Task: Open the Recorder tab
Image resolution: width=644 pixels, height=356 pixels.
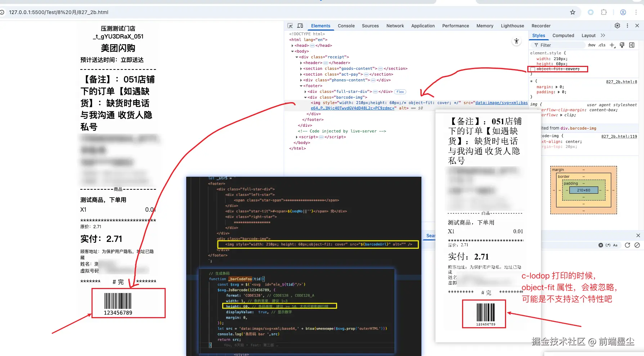Action: [541, 26]
